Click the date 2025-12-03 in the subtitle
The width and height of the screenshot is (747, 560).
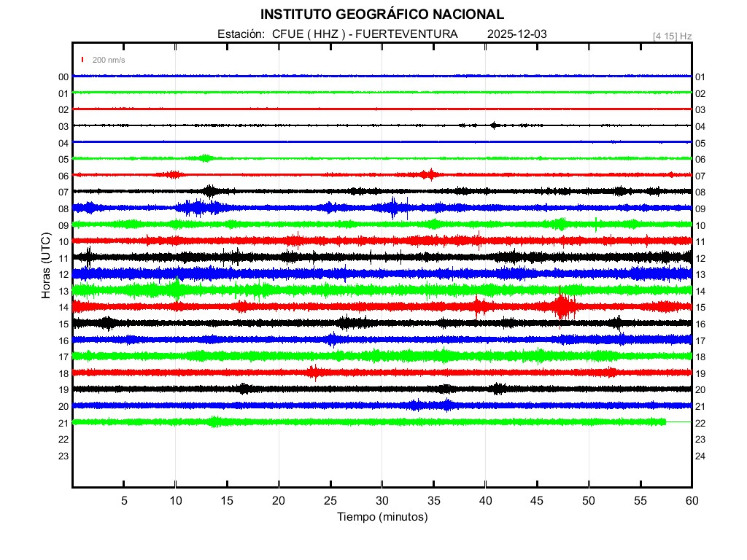click(x=516, y=34)
